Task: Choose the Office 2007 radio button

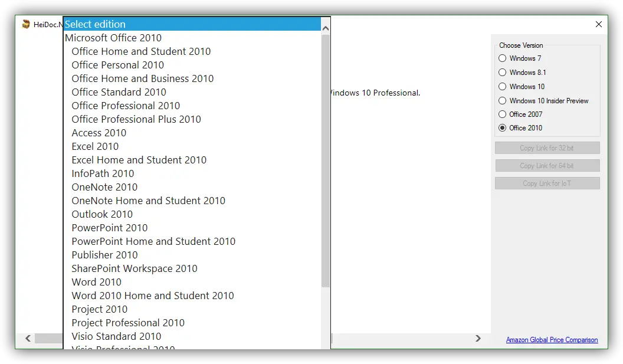Action: pyautogui.click(x=502, y=114)
